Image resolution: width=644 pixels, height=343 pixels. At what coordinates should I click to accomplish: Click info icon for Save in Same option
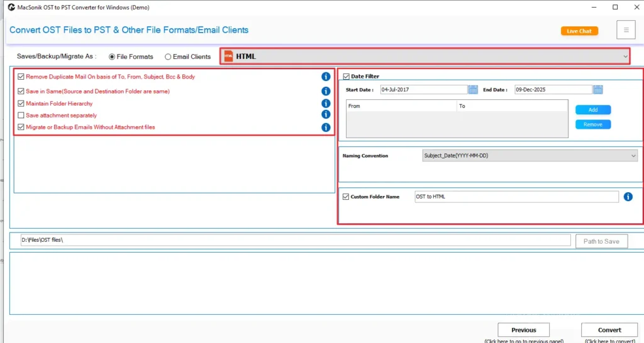326,91
